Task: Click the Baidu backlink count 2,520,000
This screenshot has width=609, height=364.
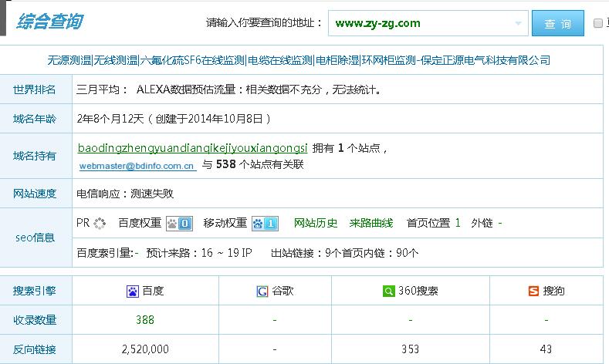Action: coord(145,349)
